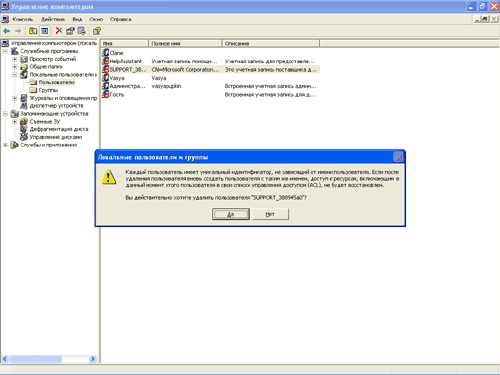Screen dimensions: 500x375
Task: Click the Общие папки icon in tree
Action: [x=24, y=67]
